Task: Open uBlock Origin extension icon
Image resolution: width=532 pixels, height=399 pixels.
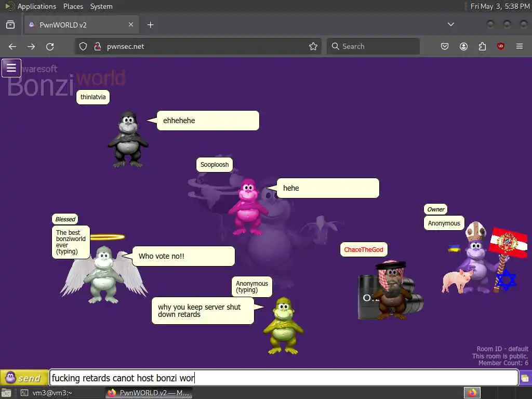Action: pos(500,46)
